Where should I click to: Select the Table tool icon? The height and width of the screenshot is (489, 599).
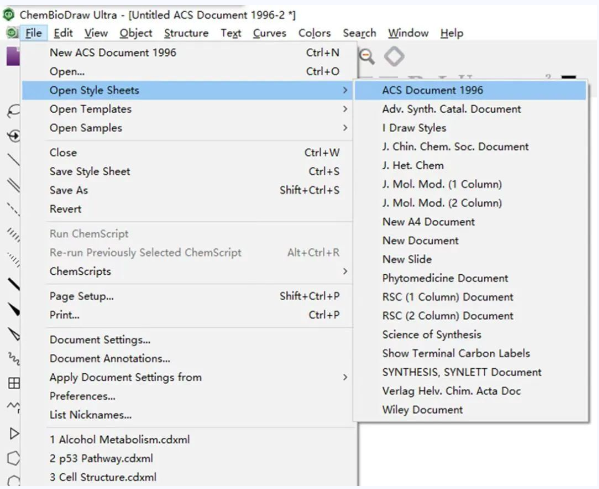(14, 383)
